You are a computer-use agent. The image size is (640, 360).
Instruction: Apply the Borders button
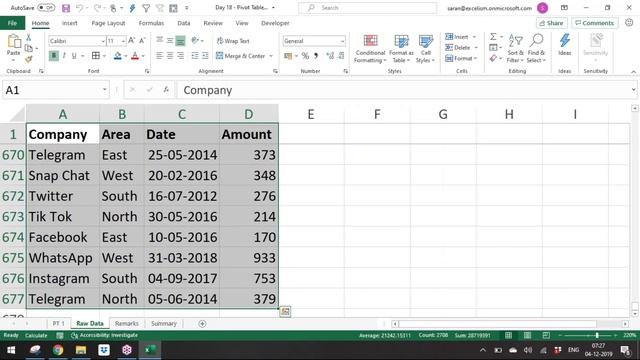click(96, 56)
